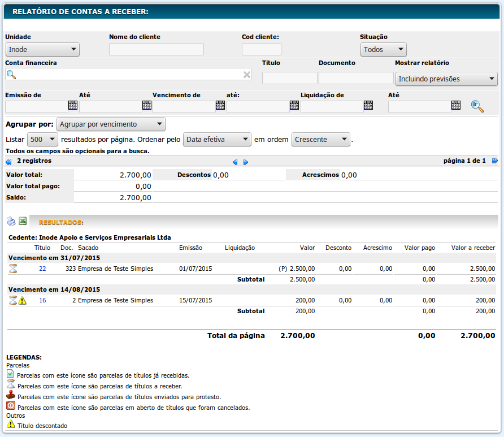Click the next page arrow

point(246,162)
